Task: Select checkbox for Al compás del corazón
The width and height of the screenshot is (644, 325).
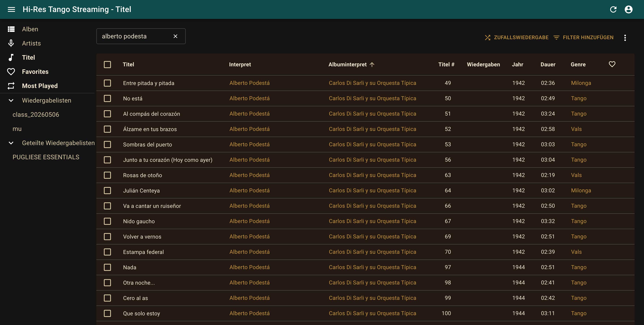Action: 108,114
